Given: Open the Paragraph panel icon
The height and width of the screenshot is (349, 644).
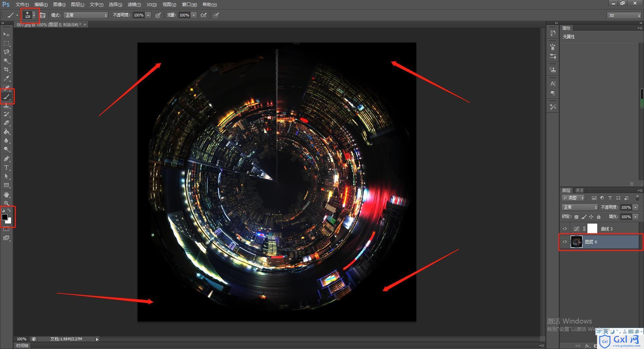Looking at the screenshot, I should [553, 93].
